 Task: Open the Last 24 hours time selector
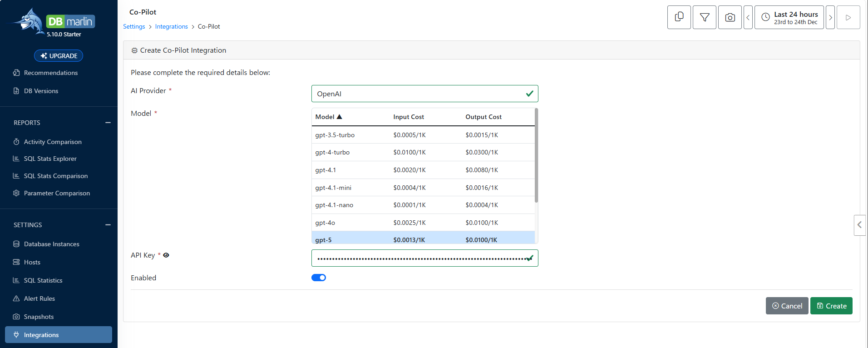pyautogui.click(x=789, y=17)
